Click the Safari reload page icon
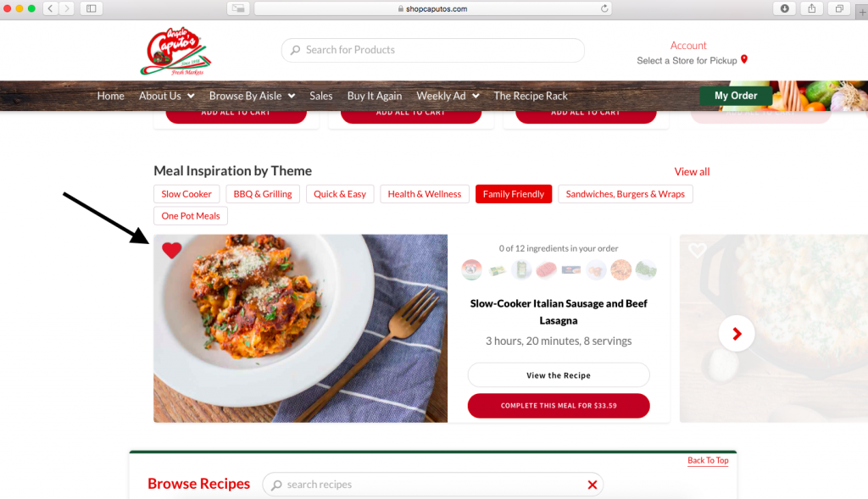 pos(604,8)
